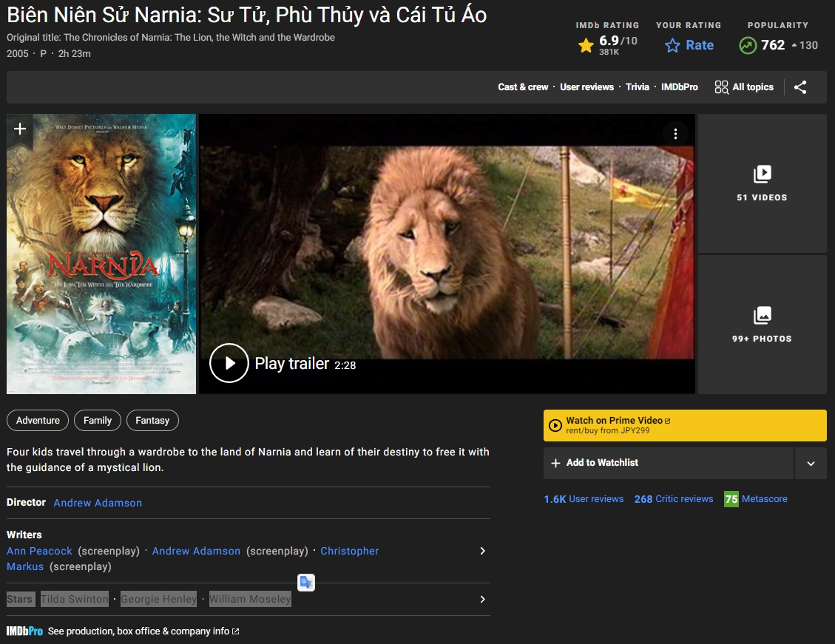Click the Prime Video play circle icon
The height and width of the screenshot is (644, 835).
tap(555, 425)
